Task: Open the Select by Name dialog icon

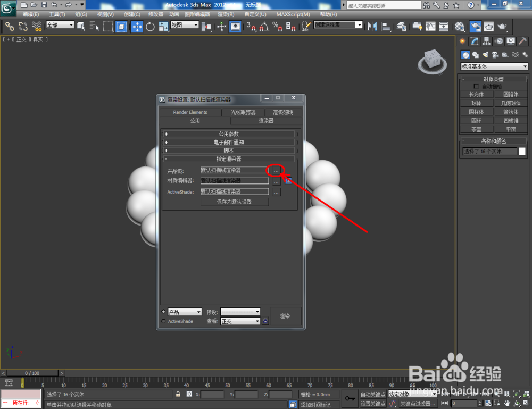Action: point(94,27)
